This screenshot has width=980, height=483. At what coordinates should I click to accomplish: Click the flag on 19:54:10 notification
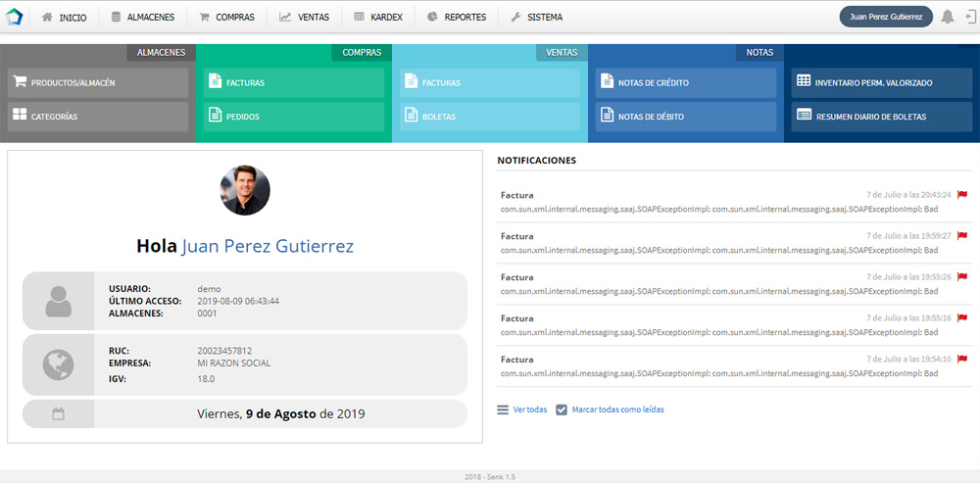point(962,360)
